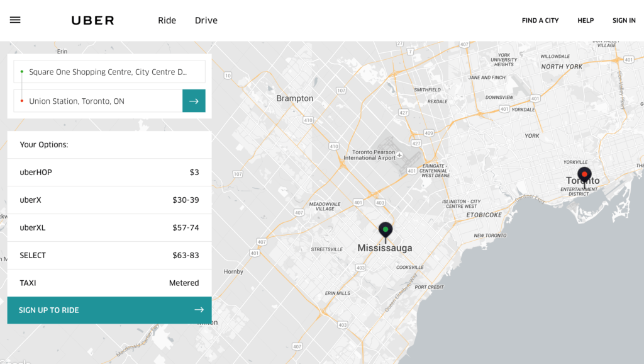
Task: Select the uberX $30-39 option
Action: 109,200
